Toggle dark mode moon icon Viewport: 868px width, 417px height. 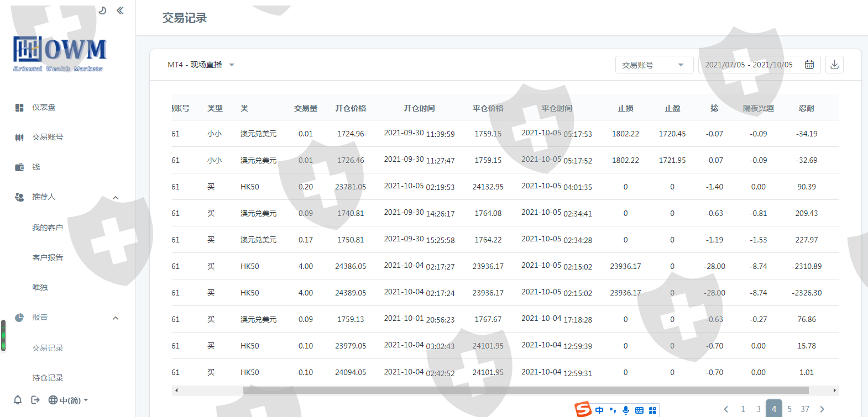(x=102, y=10)
